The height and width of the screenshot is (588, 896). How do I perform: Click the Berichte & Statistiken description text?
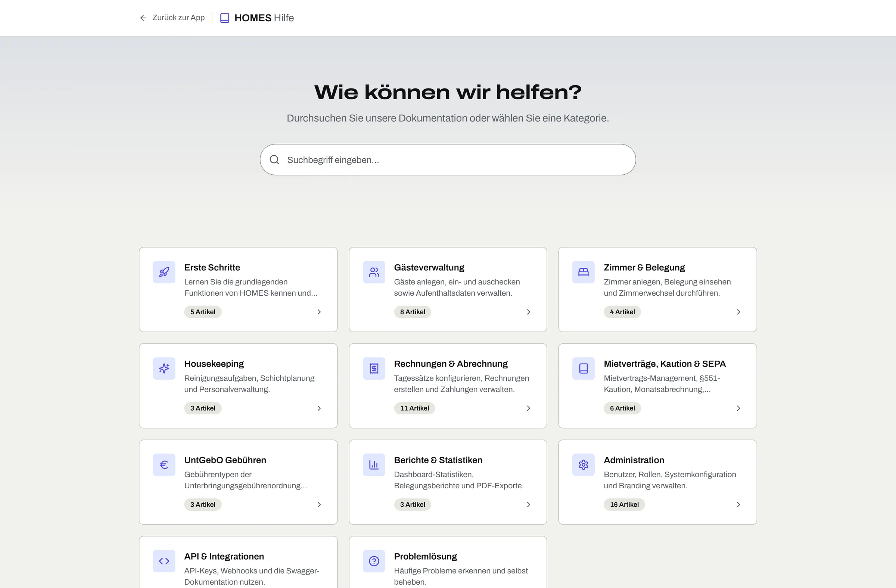(458, 480)
